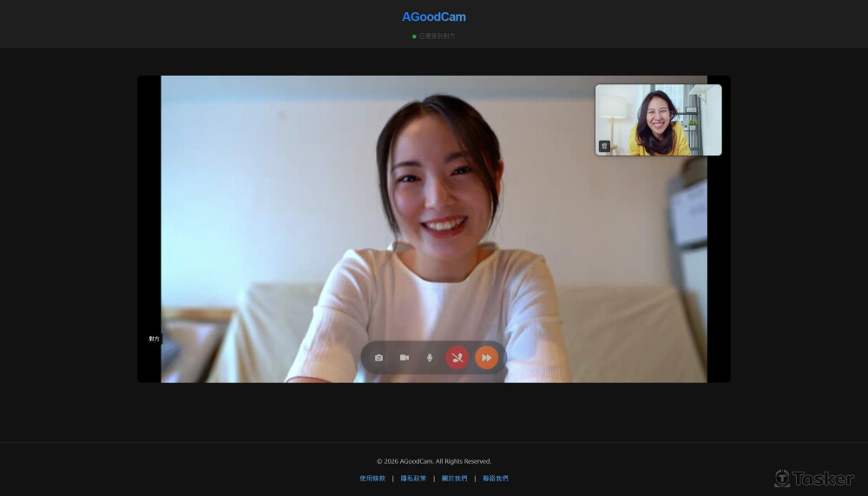Switch camera using the flip camera icon
Image resolution: width=868 pixels, height=496 pixels.
(x=378, y=358)
